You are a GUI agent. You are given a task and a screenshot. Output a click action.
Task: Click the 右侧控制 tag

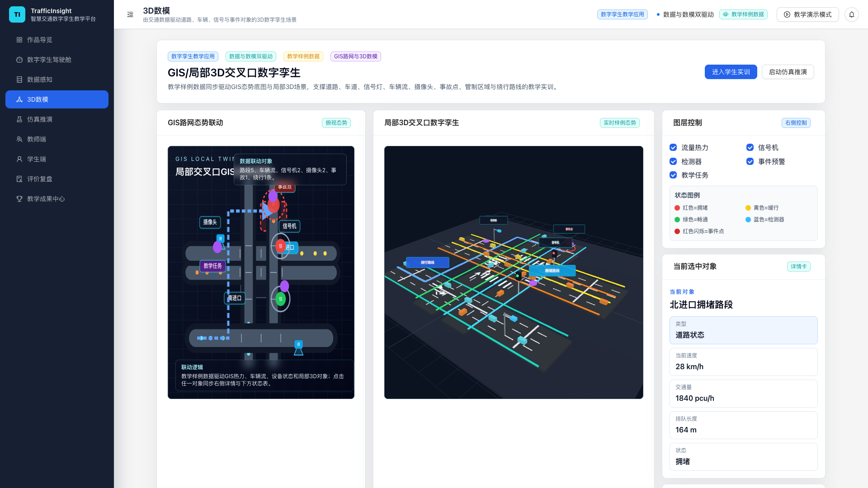(796, 123)
